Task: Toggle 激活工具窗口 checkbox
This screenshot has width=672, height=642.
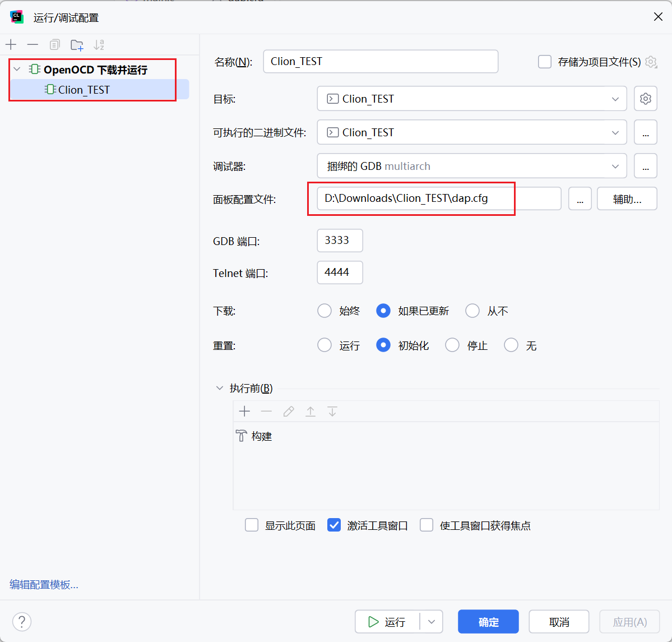Action: click(x=334, y=525)
